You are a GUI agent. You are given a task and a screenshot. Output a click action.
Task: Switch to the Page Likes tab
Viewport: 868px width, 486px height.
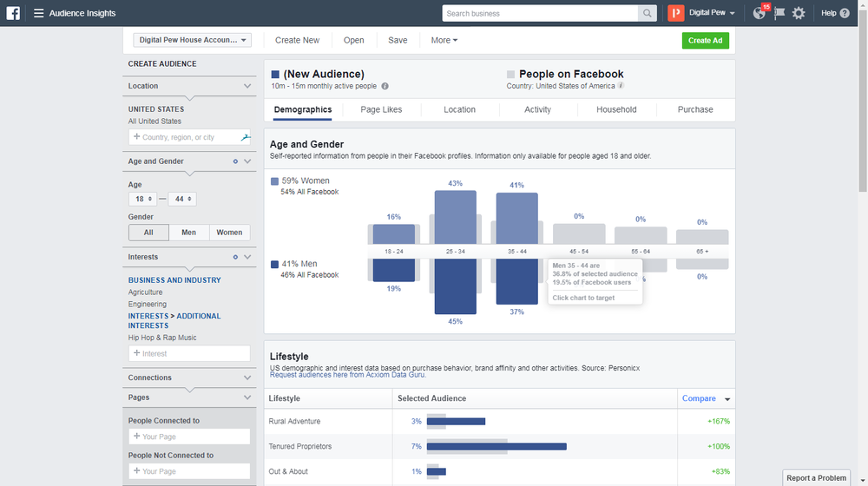point(381,109)
